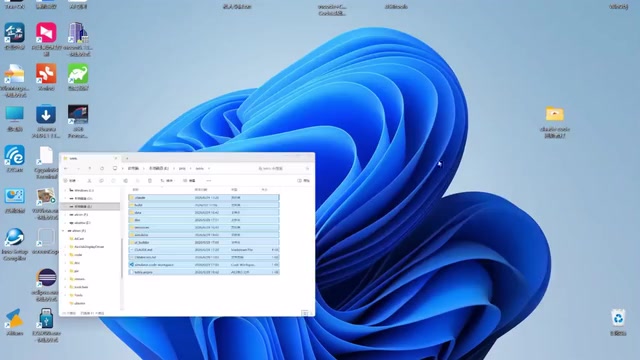Click the search box in File Explorer
Screen dimensions: 640x360
(x=283, y=168)
